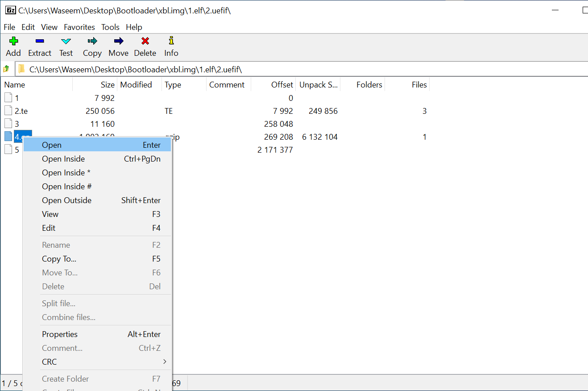
Task: Choose Open Inside # entry
Action: [x=97, y=186]
